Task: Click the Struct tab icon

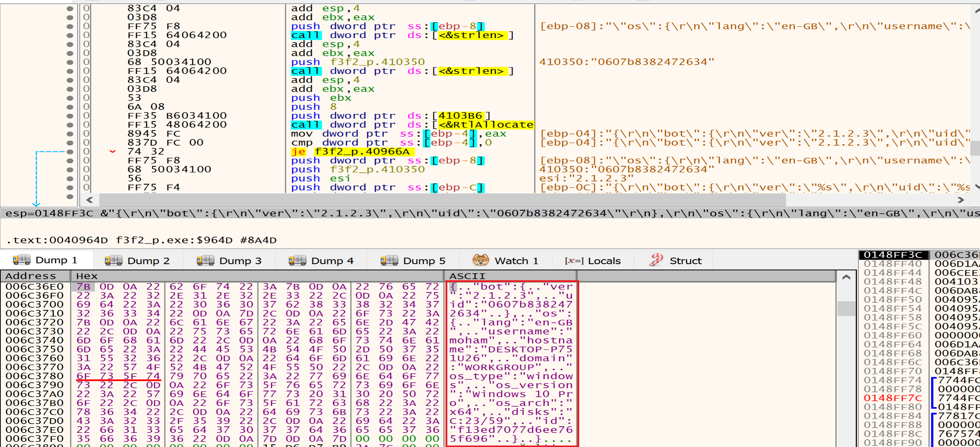Action: (656, 260)
